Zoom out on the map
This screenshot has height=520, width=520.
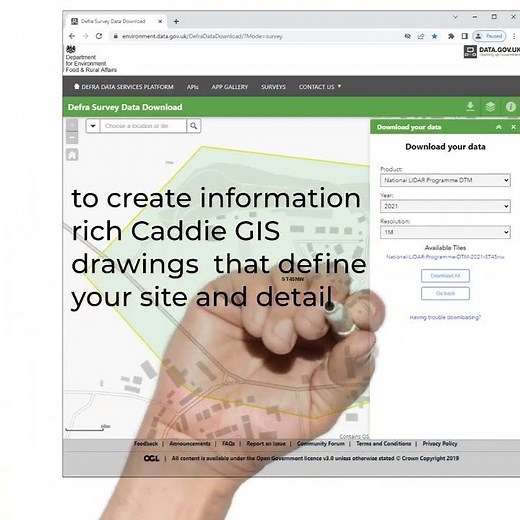tap(72, 138)
